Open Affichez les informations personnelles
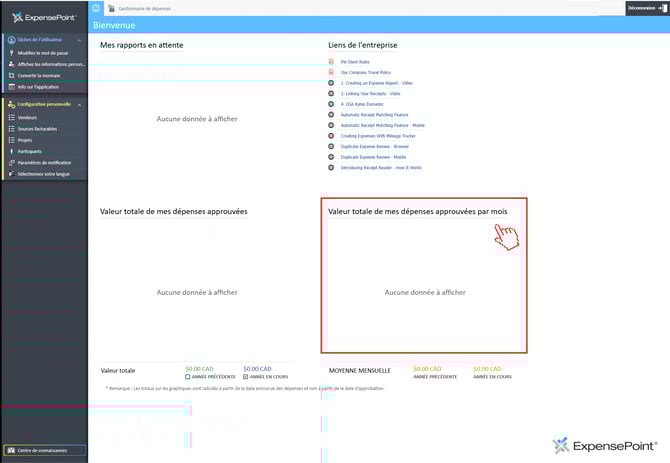This screenshot has width=670, height=463. click(x=51, y=64)
